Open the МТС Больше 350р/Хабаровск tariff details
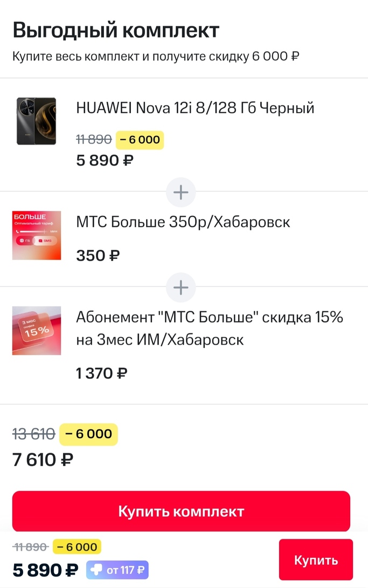 click(x=184, y=222)
